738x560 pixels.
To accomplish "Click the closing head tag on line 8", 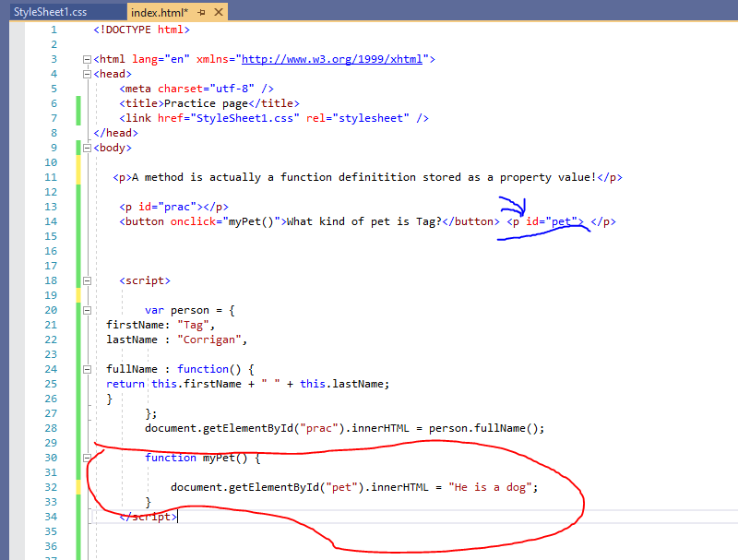I will [116, 133].
